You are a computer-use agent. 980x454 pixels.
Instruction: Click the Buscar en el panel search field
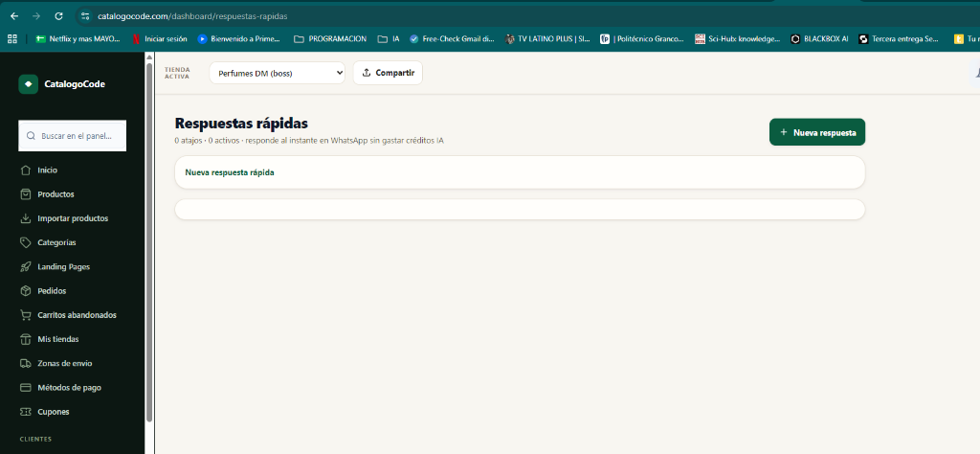73,136
